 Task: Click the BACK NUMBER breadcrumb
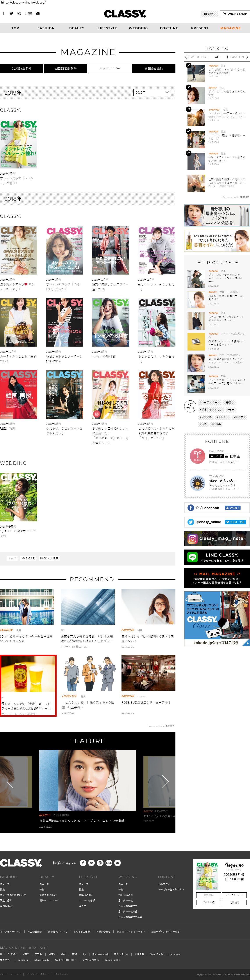click(49, 559)
